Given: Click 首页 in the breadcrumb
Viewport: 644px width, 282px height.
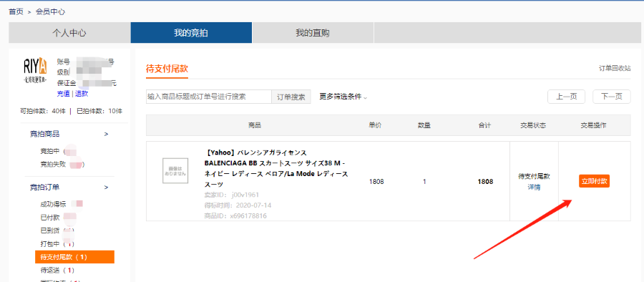Looking at the screenshot, I should [16, 12].
